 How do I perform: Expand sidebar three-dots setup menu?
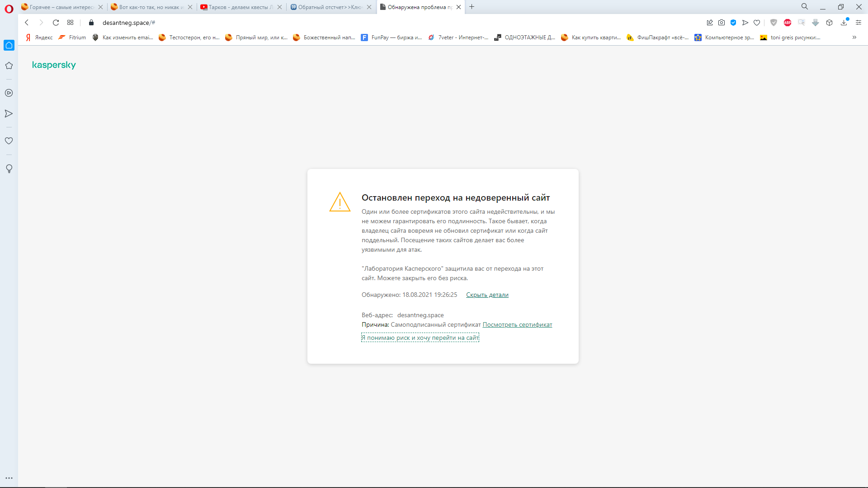tap(9, 478)
